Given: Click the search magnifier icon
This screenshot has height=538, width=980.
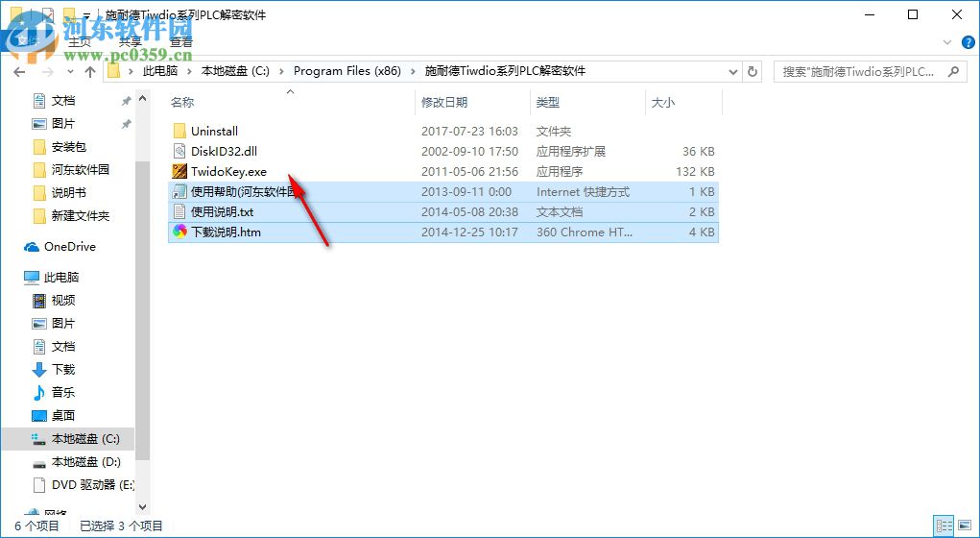Looking at the screenshot, I should [x=953, y=71].
